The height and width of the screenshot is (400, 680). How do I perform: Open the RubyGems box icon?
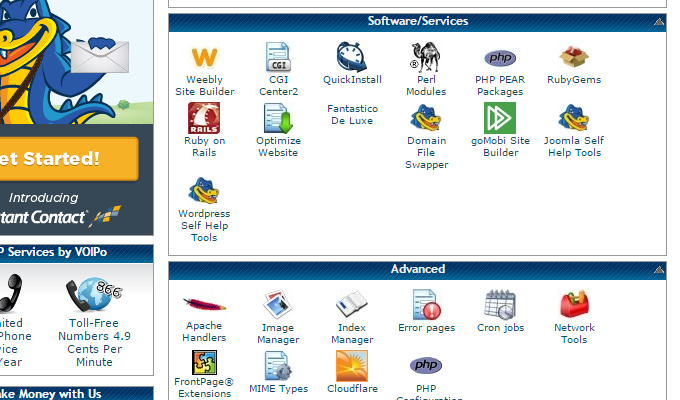click(x=574, y=57)
